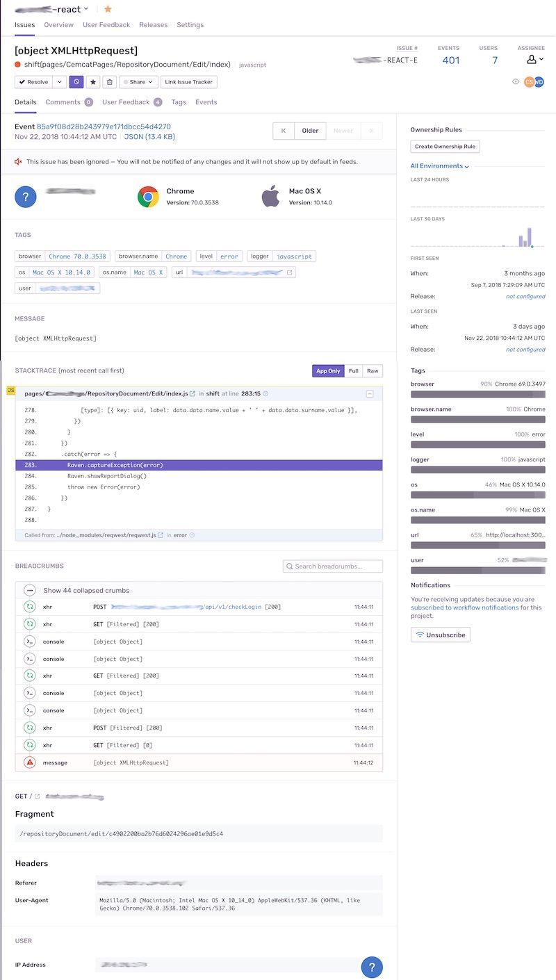Click the Unsubscribe button

click(x=441, y=635)
